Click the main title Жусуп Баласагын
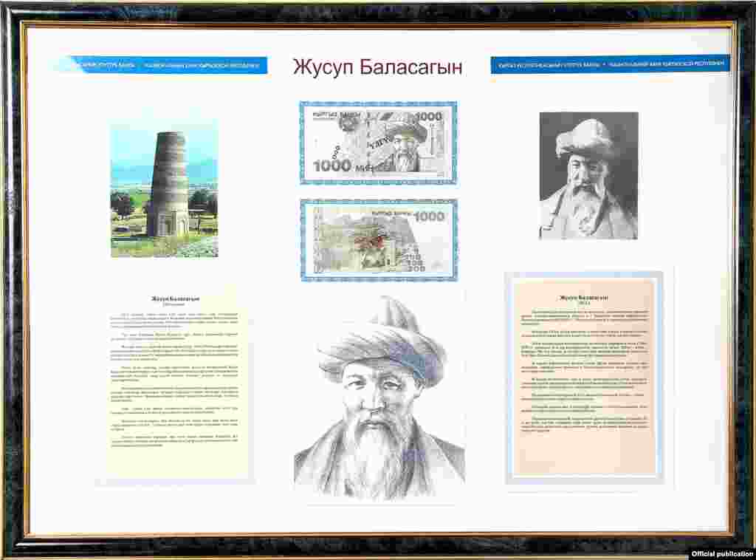756x560 pixels. coord(377,67)
